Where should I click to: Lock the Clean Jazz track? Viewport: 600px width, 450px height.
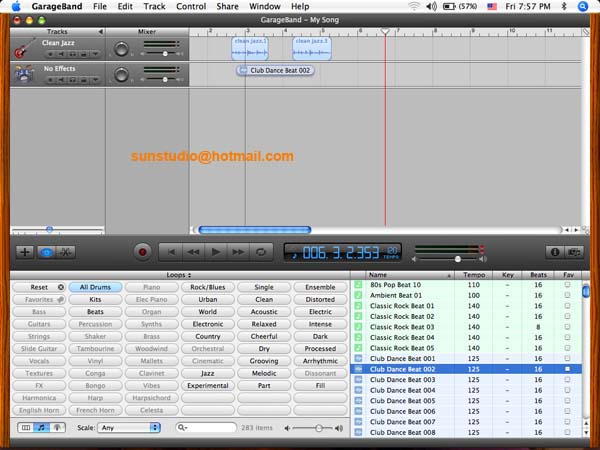pos(83,54)
